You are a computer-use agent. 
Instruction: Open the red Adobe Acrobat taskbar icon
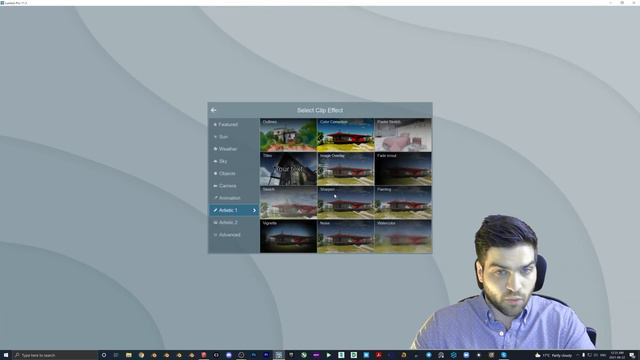379,355
